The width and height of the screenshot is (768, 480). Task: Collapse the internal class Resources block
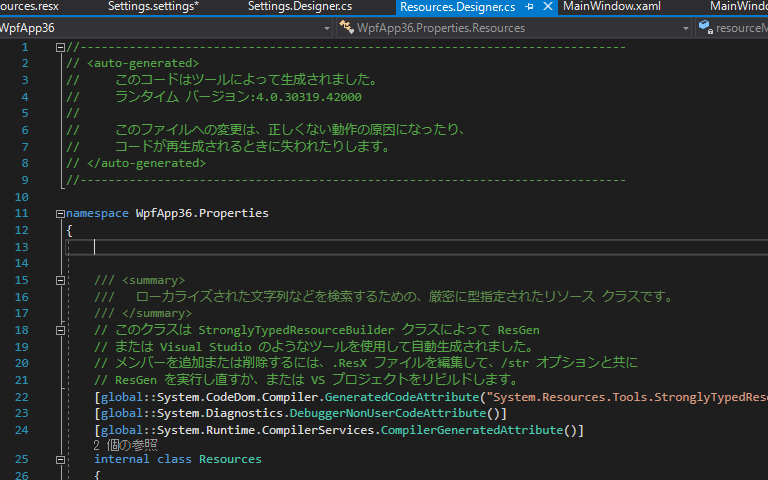click(60, 459)
